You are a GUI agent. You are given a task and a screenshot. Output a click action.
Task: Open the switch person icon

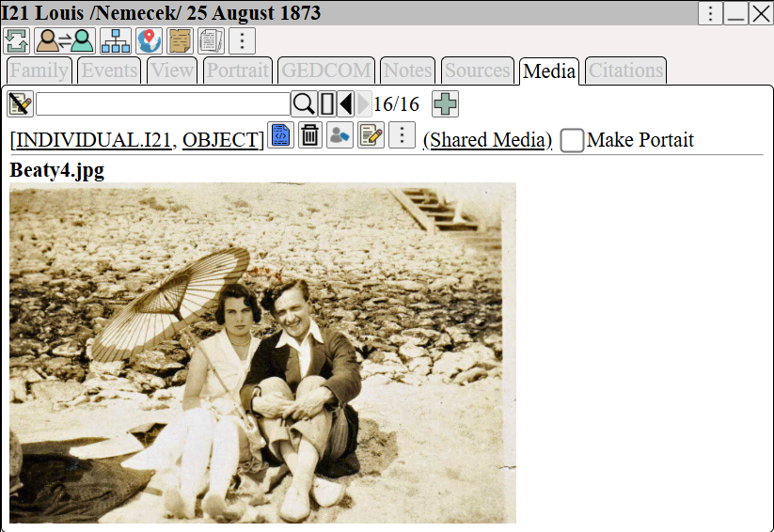pos(65,40)
